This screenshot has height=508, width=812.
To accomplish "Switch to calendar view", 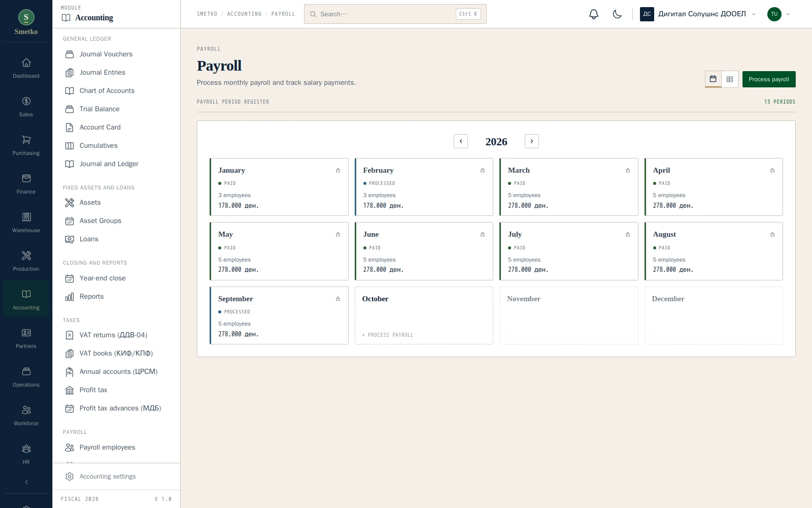I will point(713,79).
